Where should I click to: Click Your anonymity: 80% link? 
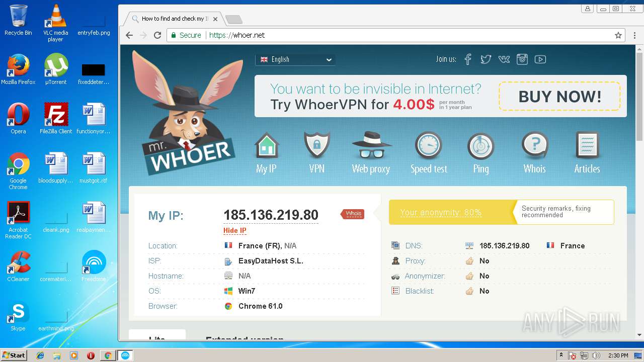click(441, 212)
